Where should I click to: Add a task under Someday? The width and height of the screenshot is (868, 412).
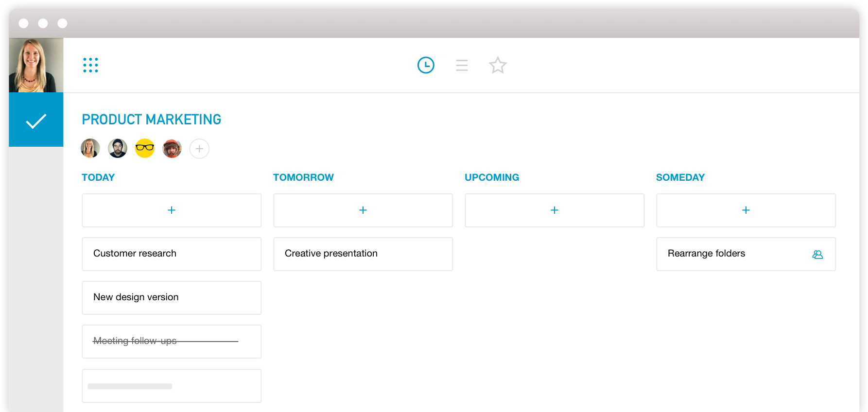(746, 210)
